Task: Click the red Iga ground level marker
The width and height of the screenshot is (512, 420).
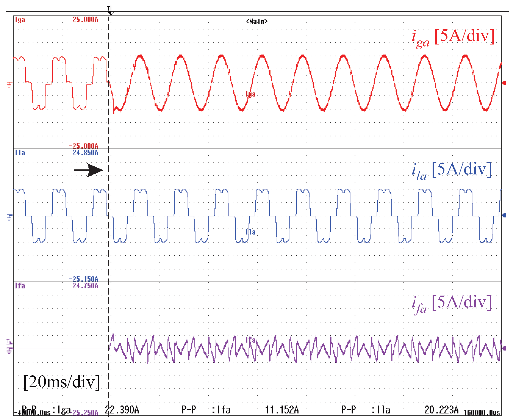Action: 9,85
